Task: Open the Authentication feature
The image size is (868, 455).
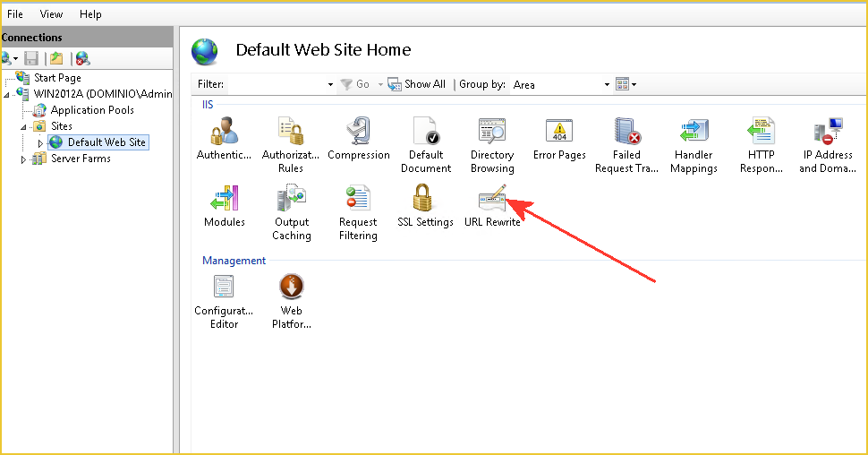Action: click(224, 139)
